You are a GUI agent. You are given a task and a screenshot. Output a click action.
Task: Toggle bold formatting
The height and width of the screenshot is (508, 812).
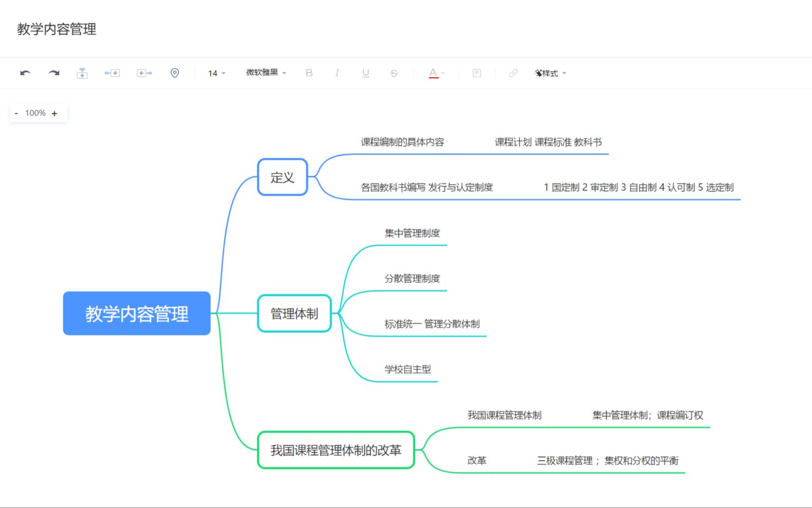[x=309, y=73]
